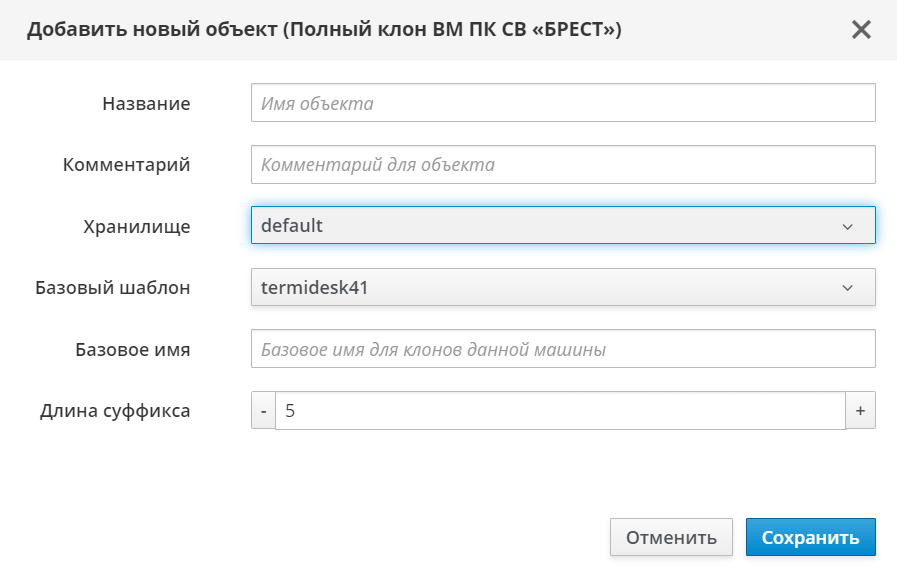Viewport: 897px width, 578px height.
Task: Click the chevron arrow in Хранилище combo box
Action: pos(848,227)
